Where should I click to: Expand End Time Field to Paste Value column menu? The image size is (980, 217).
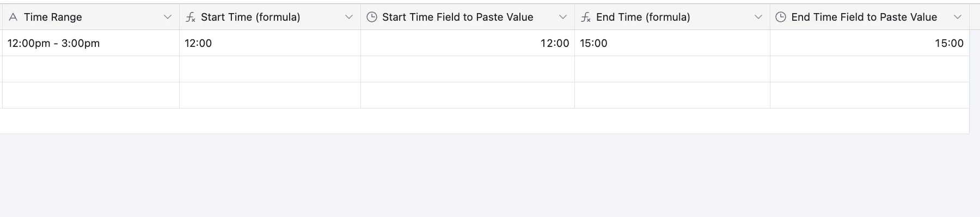pyautogui.click(x=958, y=17)
